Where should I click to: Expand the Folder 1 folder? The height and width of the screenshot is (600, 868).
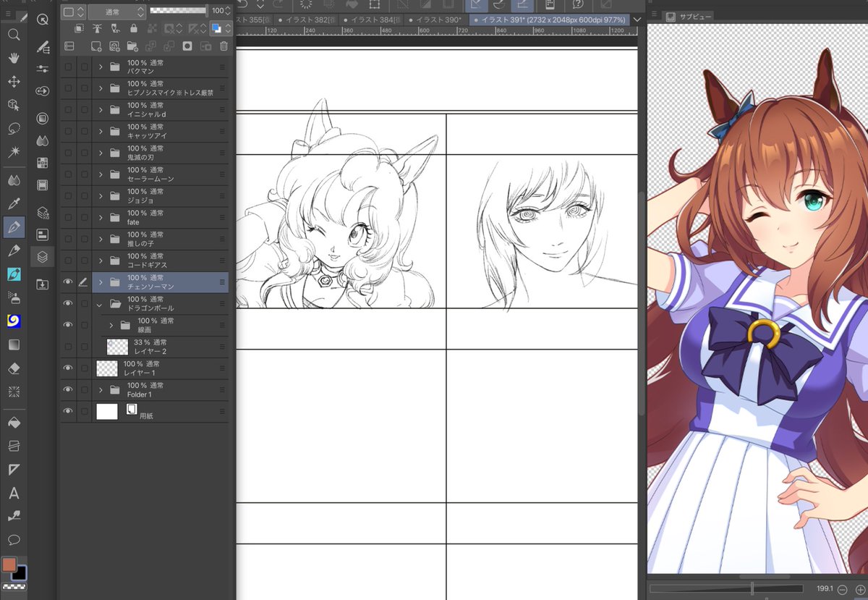[x=101, y=390]
